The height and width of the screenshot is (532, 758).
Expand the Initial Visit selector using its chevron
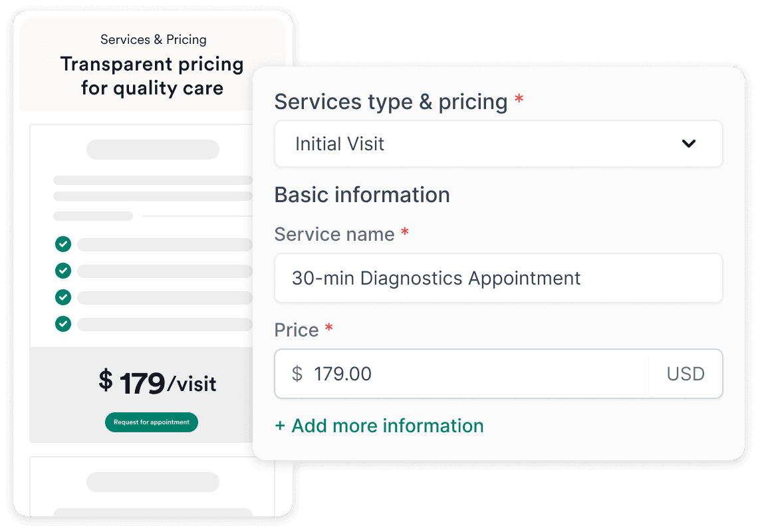[x=690, y=143]
